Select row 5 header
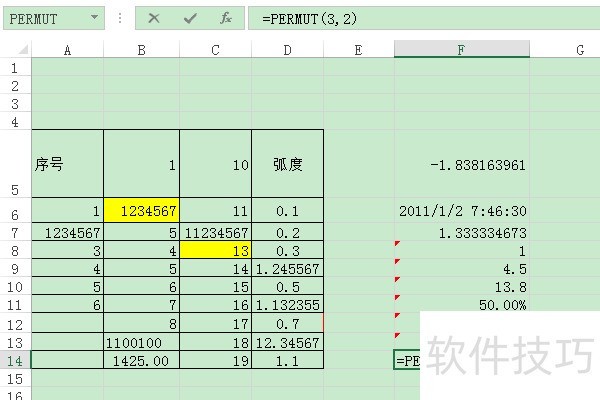This screenshot has width=600, height=400. coord(15,164)
